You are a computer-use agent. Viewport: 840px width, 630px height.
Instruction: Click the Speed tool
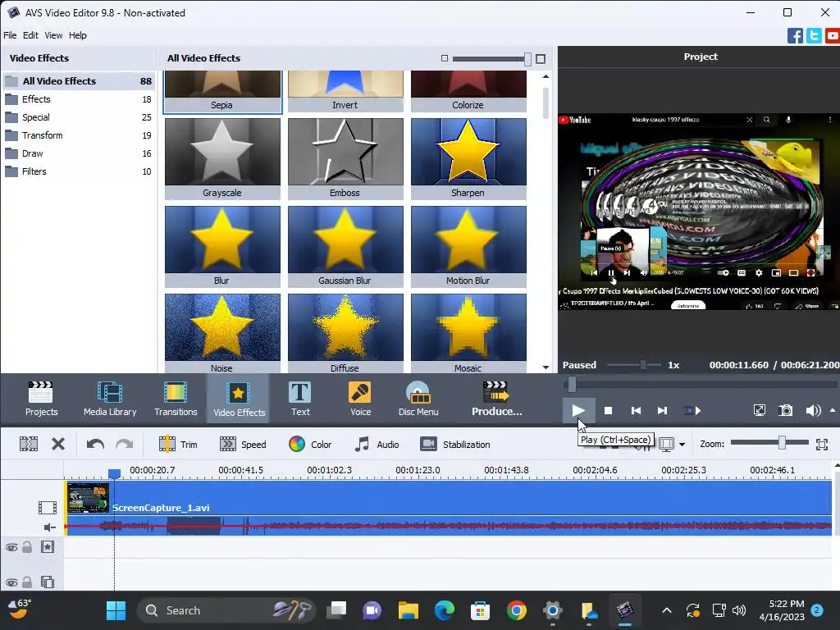pos(243,444)
